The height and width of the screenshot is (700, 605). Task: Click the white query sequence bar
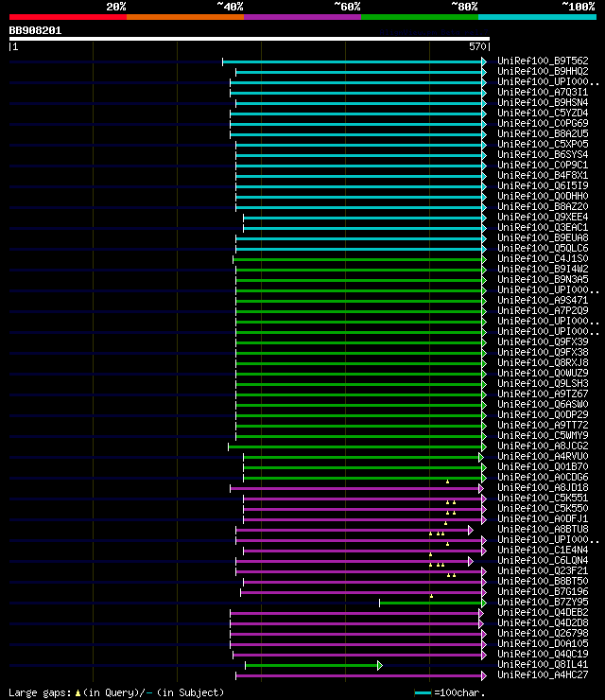coord(250,39)
